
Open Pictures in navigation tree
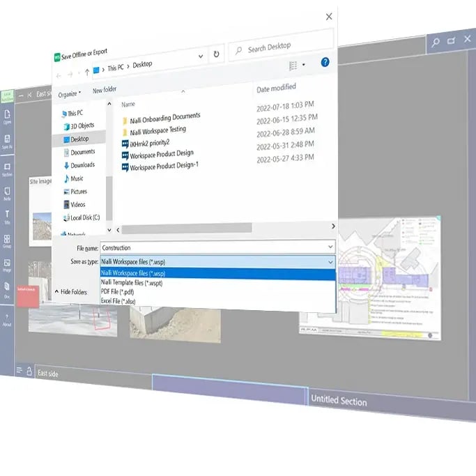click(75, 192)
